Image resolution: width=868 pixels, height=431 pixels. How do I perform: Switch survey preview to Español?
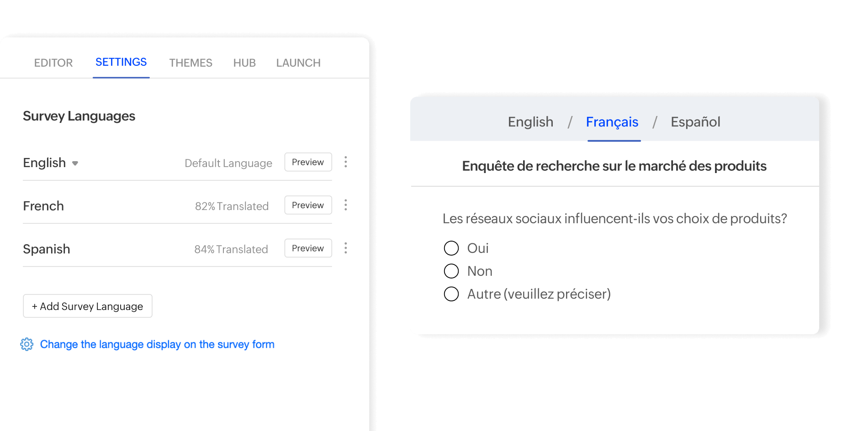(695, 121)
